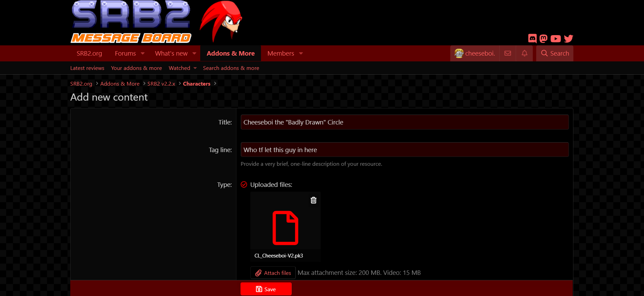The height and width of the screenshot is (296, 644).
Task: Select the Uploaded files radio option
Action: [244, 184]
